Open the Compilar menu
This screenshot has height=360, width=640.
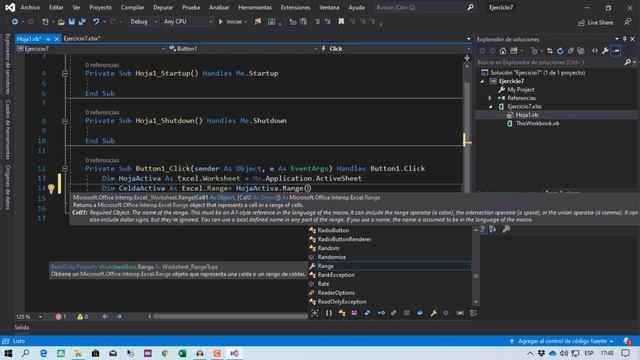click(x=132, y=8)
